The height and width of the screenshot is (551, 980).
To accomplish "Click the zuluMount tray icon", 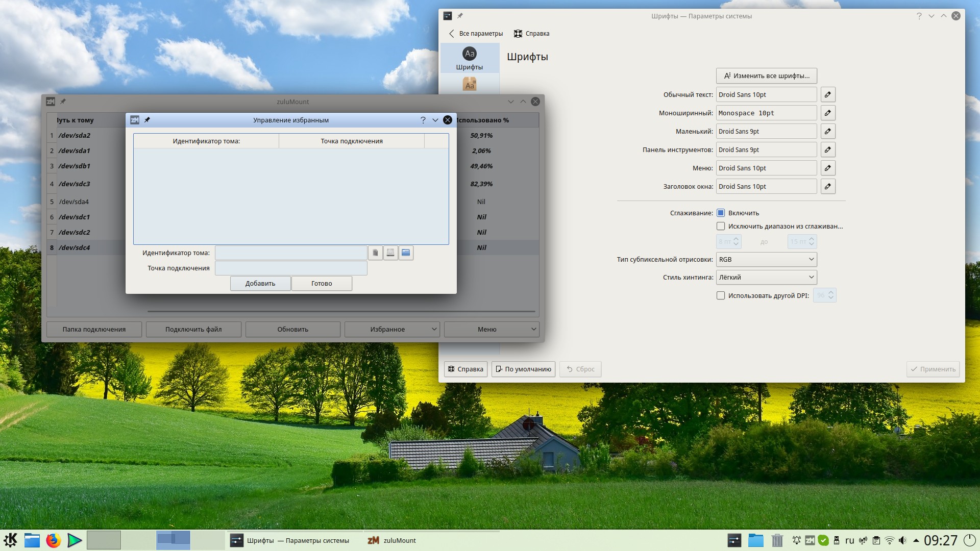I will tap(810, 540).
